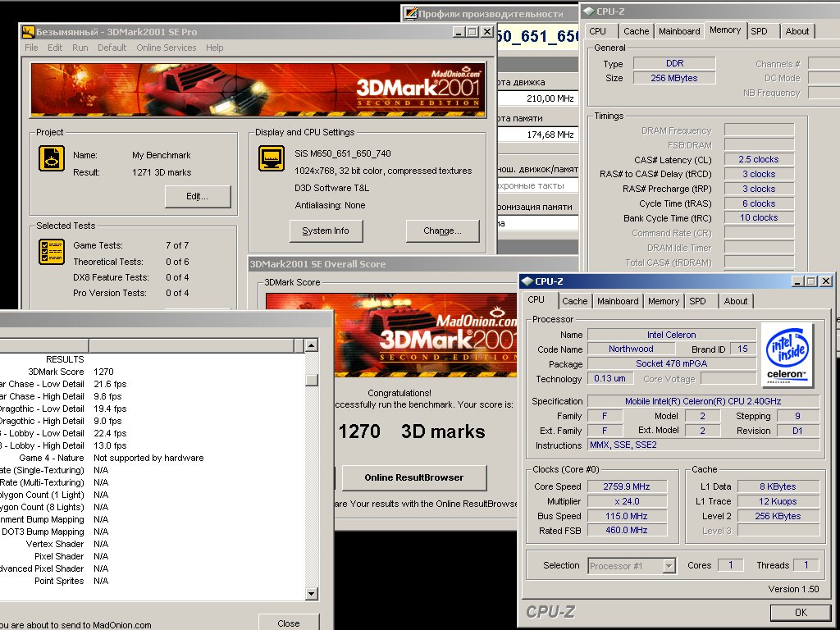The height and width of the screenshot is (630, 840).
Task: Open the Help menu in 3DMark2001
Action: (214, 48)
